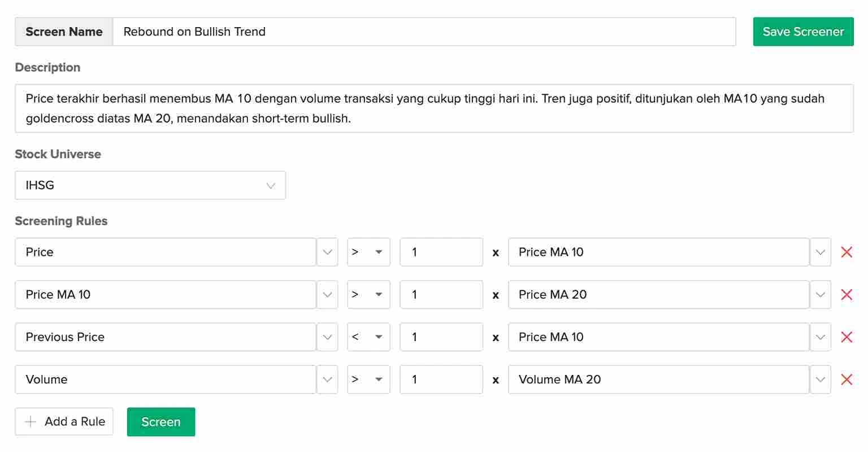Expand the Previous Price field chevron
868x454 pixels.
pos(327,337)
